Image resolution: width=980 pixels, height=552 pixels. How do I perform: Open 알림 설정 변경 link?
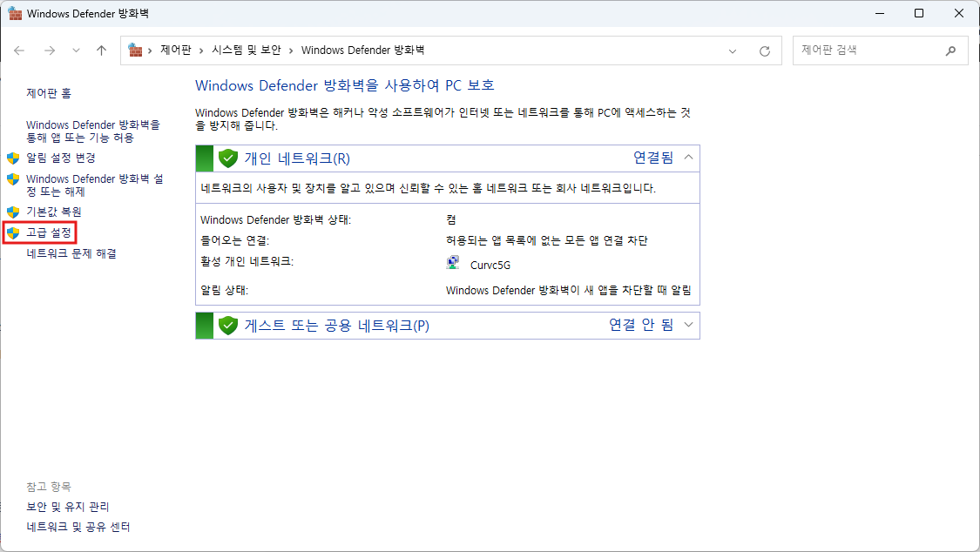(61, 158)
